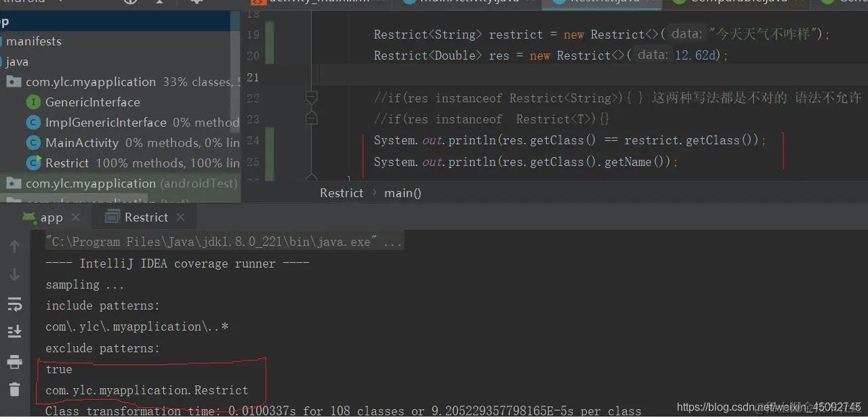The width and height of the screenshot is (868, 420).
Task: Click the java folder in the tree
Action: [x=17, y=62]
